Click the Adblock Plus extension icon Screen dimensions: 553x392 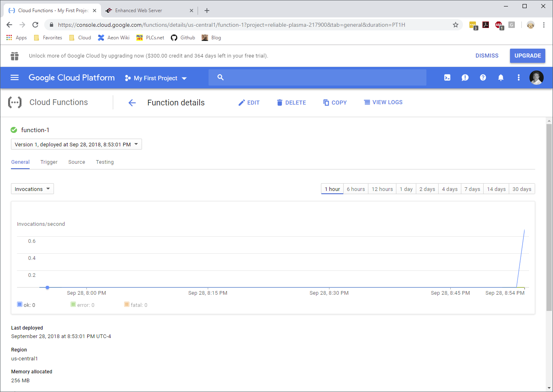(x=499, y=25)
